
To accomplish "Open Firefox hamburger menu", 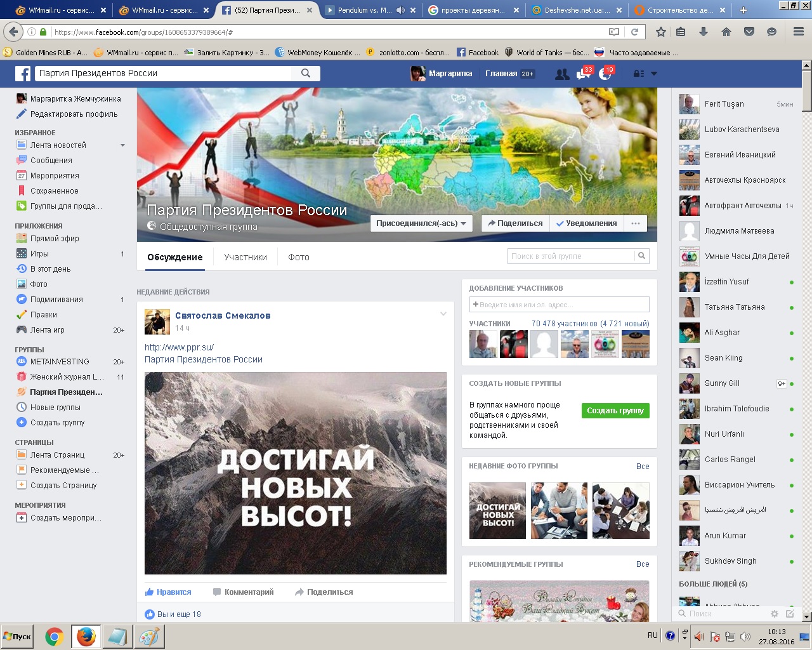I will 799,32.
